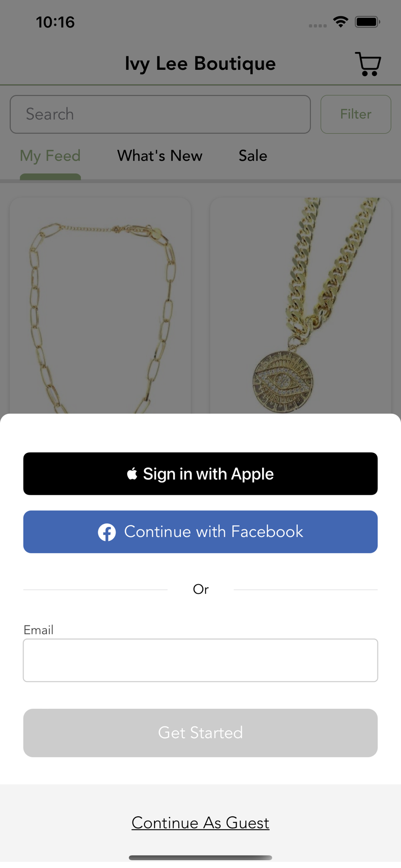Sign in with Apple
This screenshot has width=401, height=868.
[200, 473]
